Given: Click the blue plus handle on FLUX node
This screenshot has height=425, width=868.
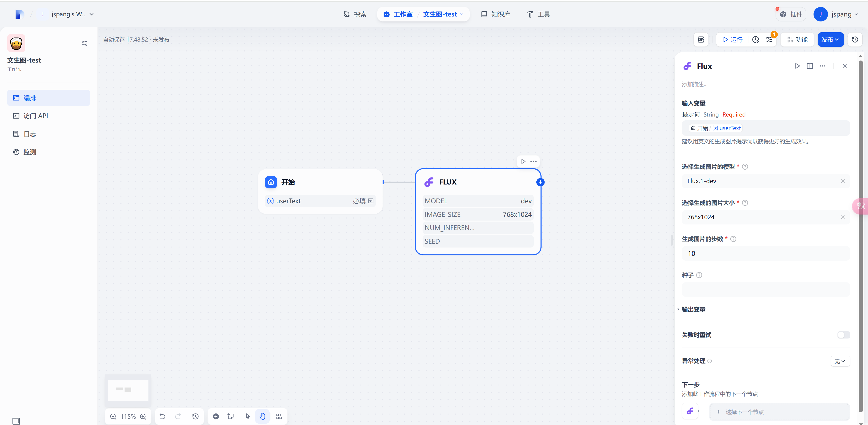Looking at the screenshot, I should point(540,182).
